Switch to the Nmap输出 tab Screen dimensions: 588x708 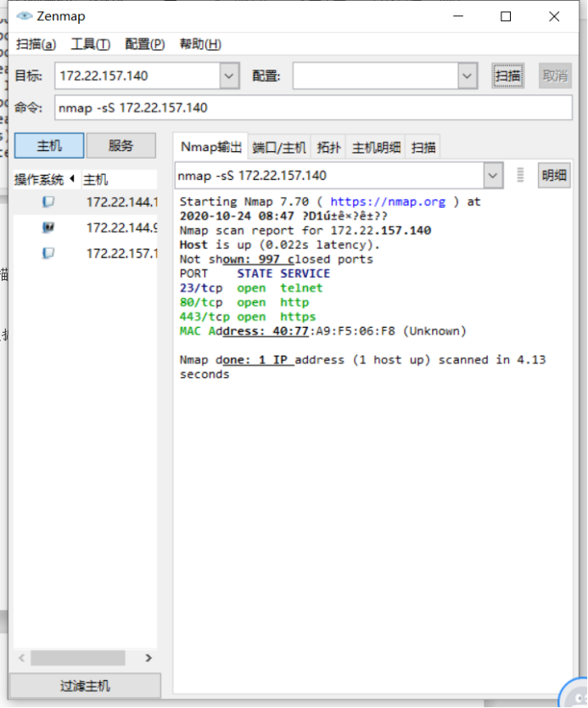pyautogui.click(x=210, y=147)
